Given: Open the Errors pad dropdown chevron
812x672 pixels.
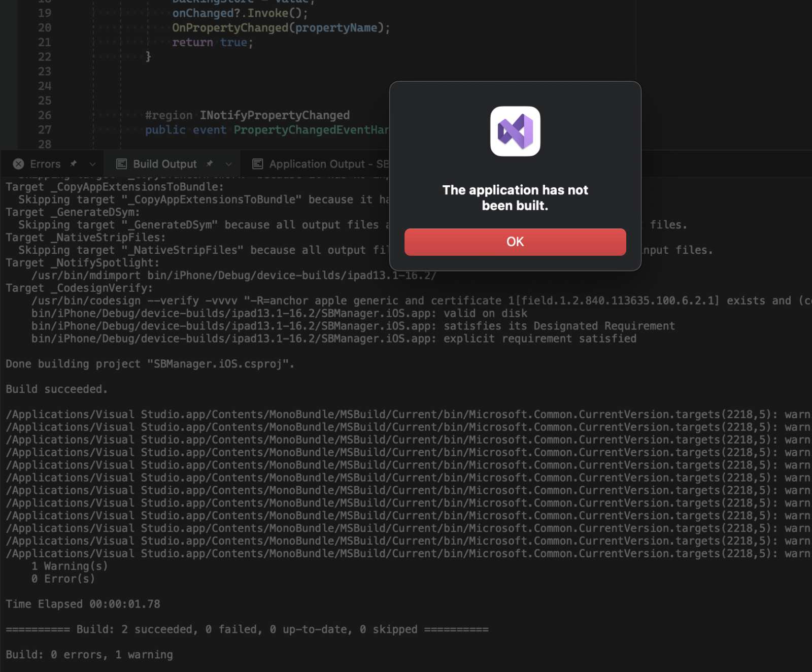Looking at the screenshot, I should [92, 164].
